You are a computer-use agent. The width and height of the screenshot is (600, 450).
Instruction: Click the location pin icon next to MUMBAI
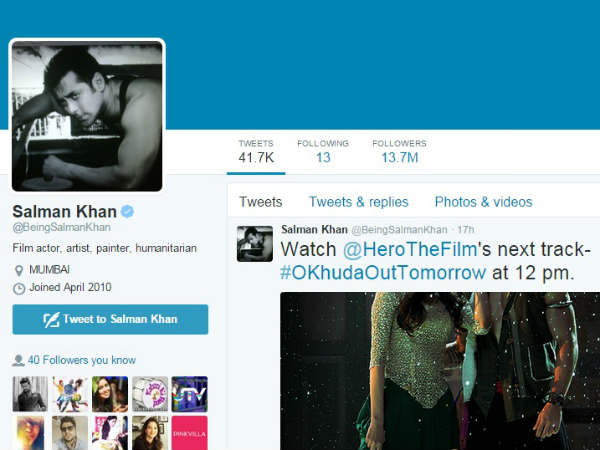pos(18,271)
